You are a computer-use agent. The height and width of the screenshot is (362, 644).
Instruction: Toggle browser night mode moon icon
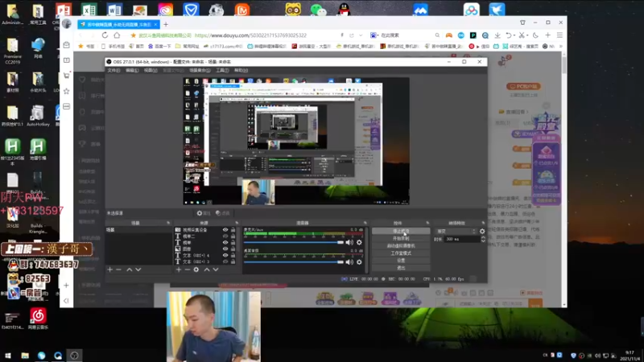click(x=535, y=35)
